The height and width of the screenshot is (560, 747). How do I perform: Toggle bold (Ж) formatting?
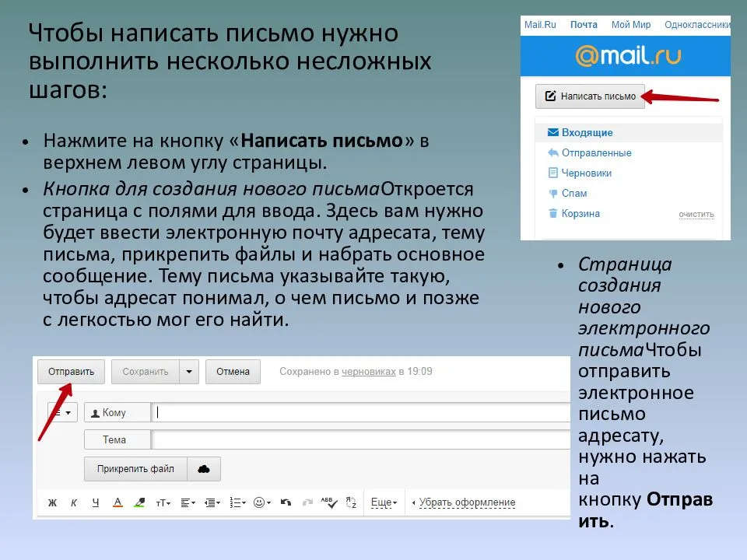(x=52, y=502)
